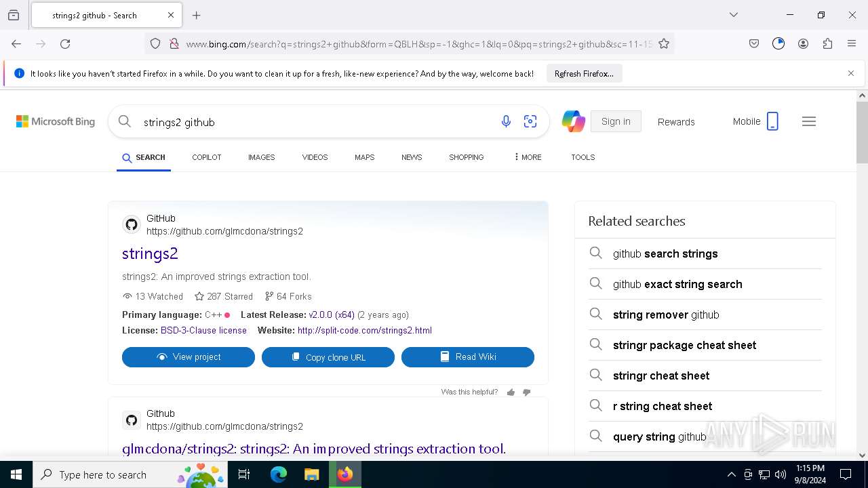Open a new tab with plus button
Viewport: 868px width, 488px height.
coord(197,15)
